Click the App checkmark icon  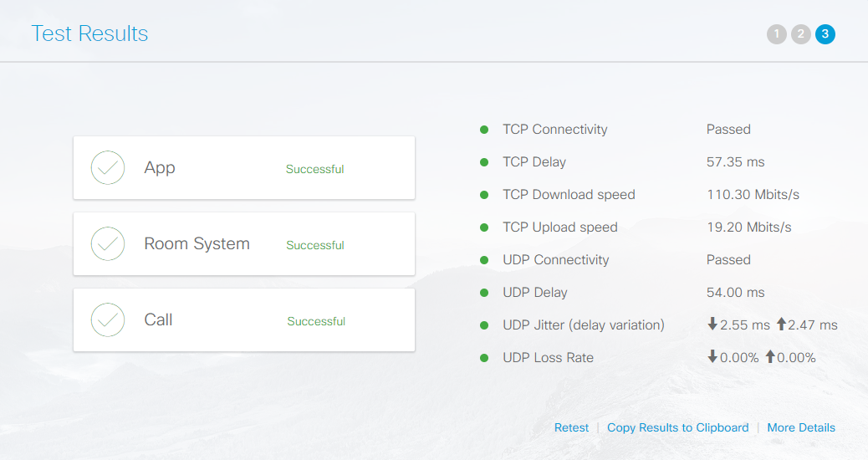pos(108,168)
